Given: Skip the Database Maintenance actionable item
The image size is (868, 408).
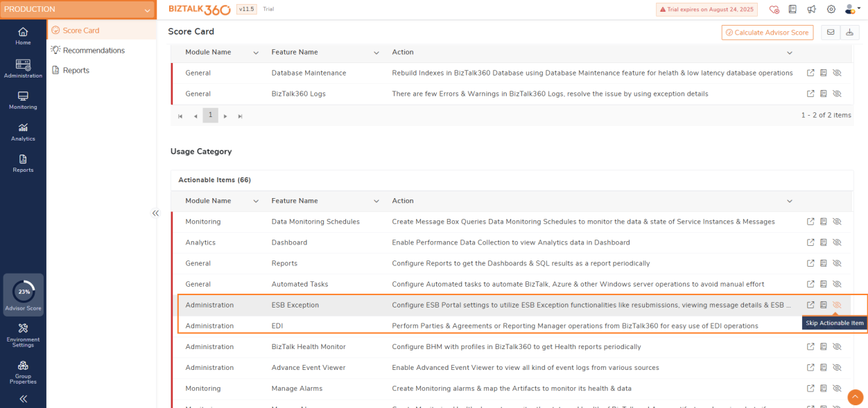Looking at the screenshot, I should (837, 73).
